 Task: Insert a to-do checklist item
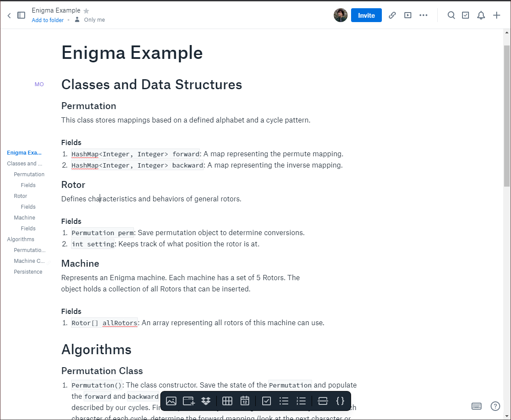point(267,401)
